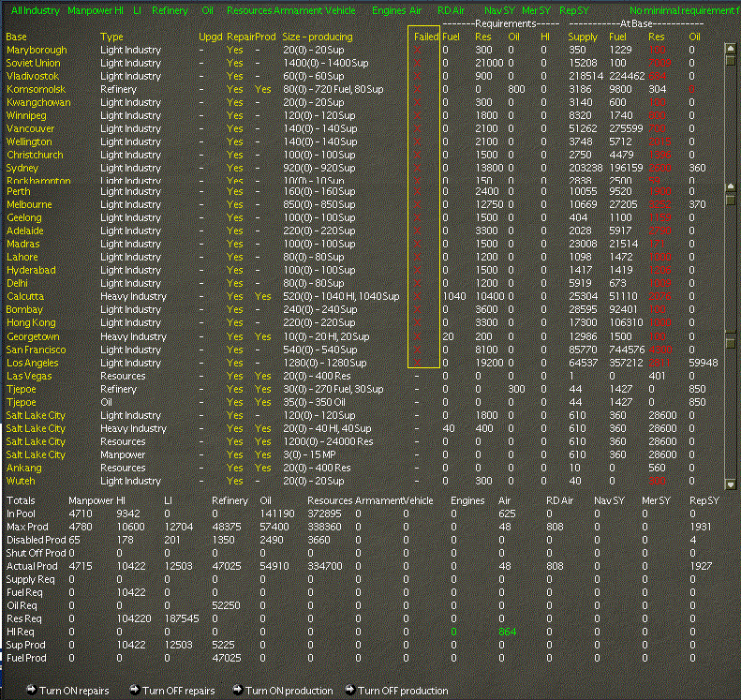The width and height of the screenshot is (741, 700).
Task: Filter the list by RD Air
Action: 452,10
